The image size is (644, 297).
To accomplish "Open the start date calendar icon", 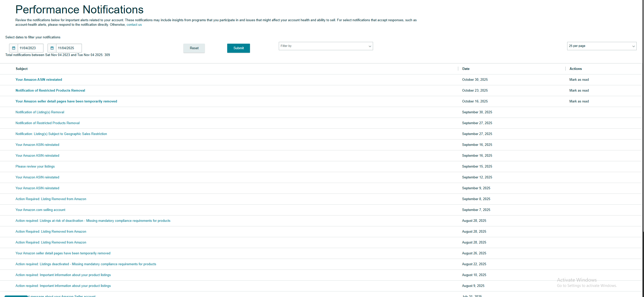I will pos(14,48).
